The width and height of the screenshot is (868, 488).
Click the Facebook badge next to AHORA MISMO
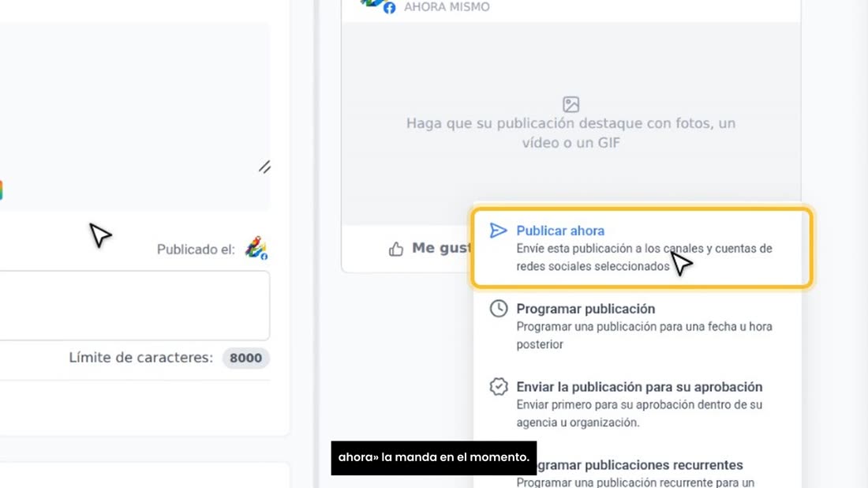[x=390, y=8]
